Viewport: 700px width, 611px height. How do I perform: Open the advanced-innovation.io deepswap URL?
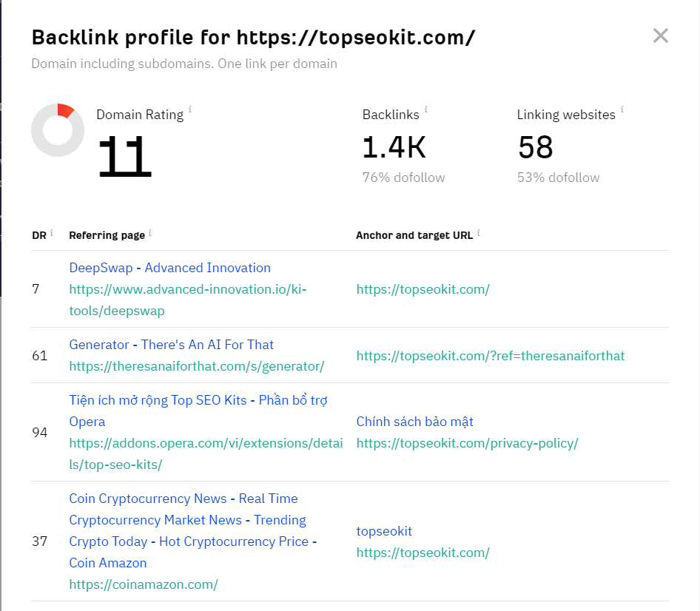187,300
